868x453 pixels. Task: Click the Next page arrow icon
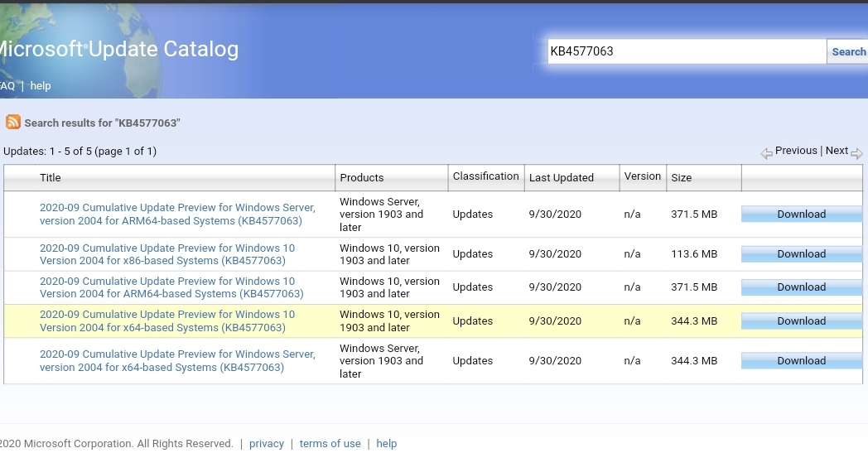click(x=856, y=153)
